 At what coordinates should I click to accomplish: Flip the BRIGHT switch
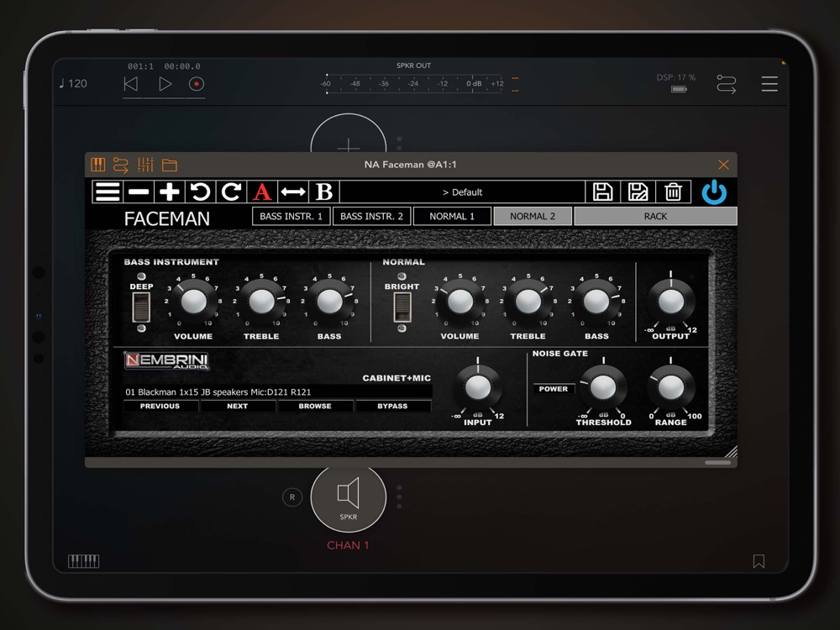coord(402,307)
